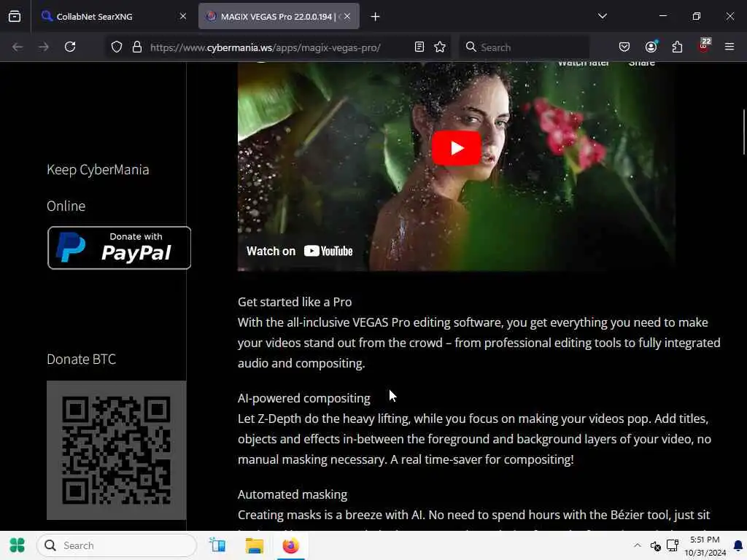Play the YouTube video
This screenshot has width=747, height=560.
click(x=457, y=148)
